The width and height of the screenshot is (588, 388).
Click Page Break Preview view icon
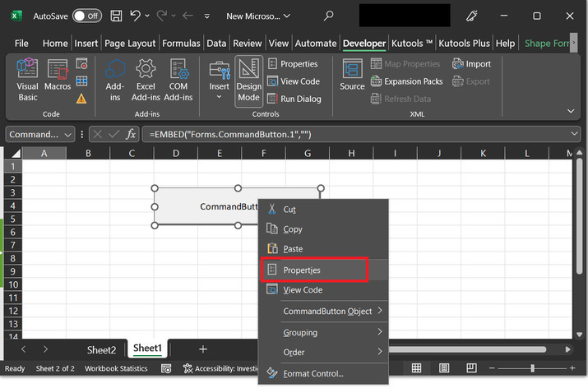(x=470, y=368)
